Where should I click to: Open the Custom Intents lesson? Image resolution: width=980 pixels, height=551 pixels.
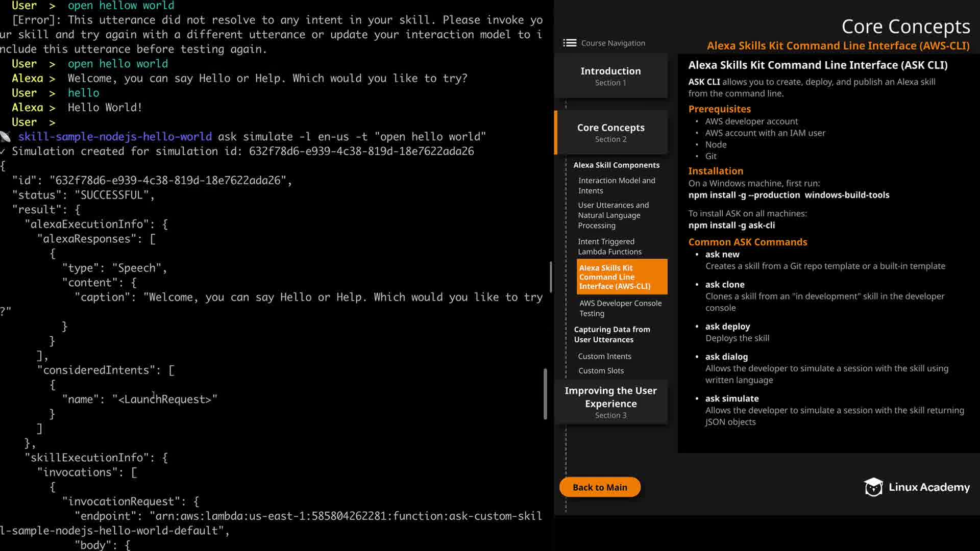(604, 356)
